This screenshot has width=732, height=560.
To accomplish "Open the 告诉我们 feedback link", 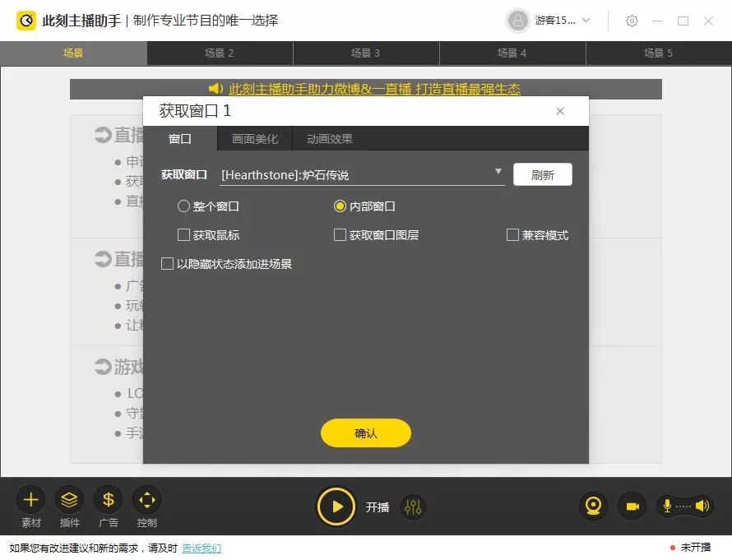I will click(202, 548).
